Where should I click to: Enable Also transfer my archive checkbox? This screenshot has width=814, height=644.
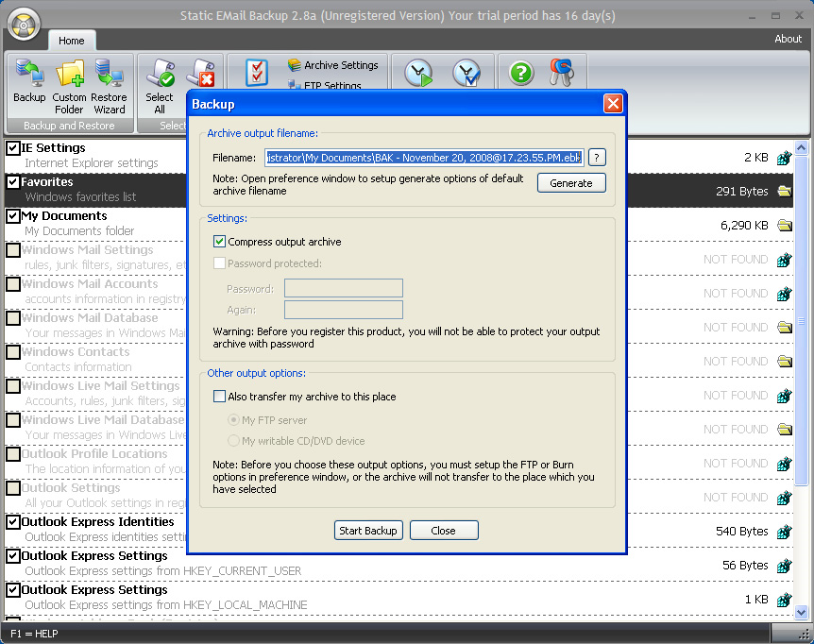(x=219, y=397)
